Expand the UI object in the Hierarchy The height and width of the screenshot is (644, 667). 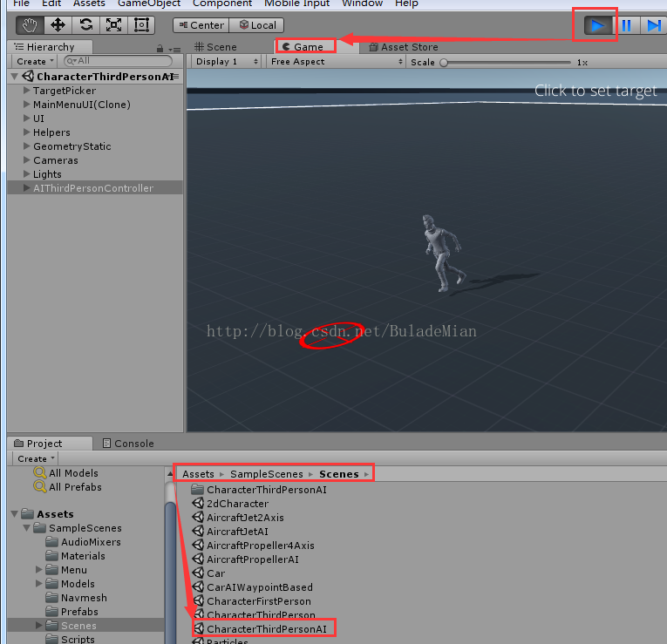coord(26,119)
